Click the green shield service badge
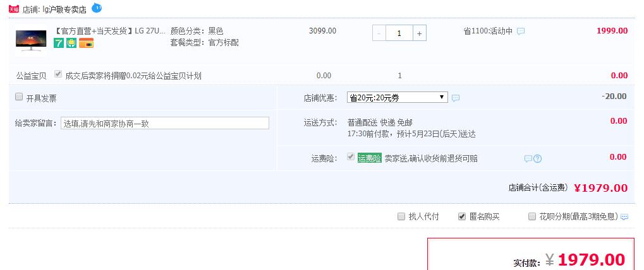 coord(71,43)
